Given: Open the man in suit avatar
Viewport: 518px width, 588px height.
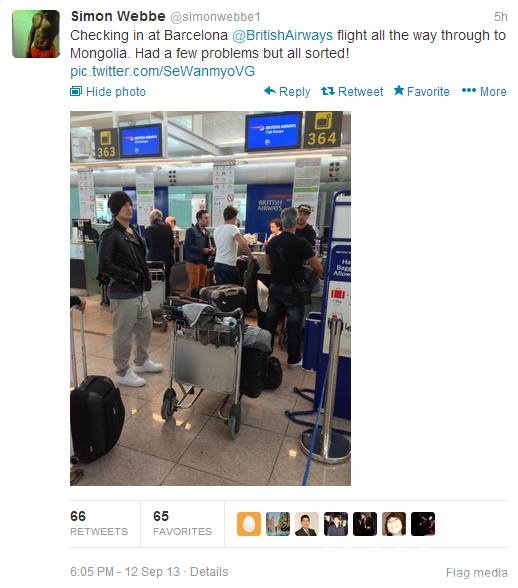Looking at the screenshot, I should [307, 524].
